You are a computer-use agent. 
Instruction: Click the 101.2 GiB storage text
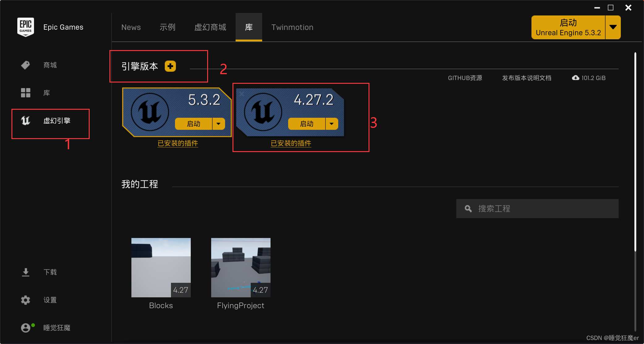click(594, 78)
